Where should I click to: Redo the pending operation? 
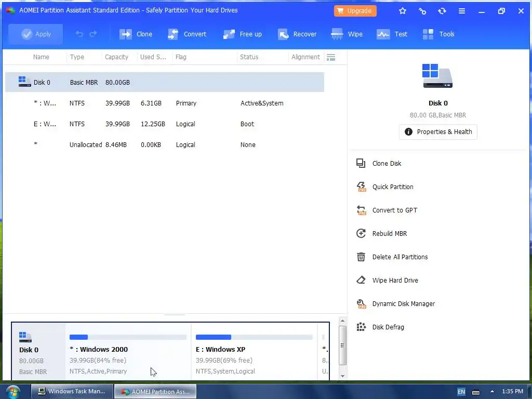pos(93,34)
